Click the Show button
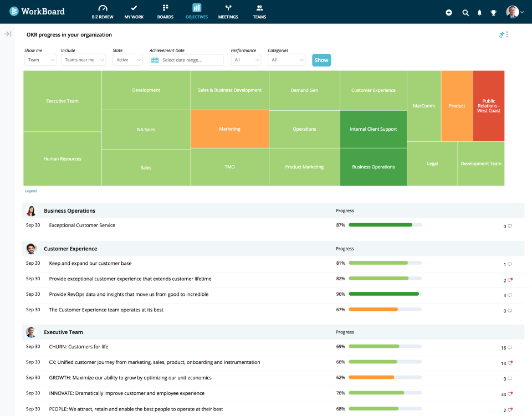Screen dimensions: 532x416 tap(321, 59)
